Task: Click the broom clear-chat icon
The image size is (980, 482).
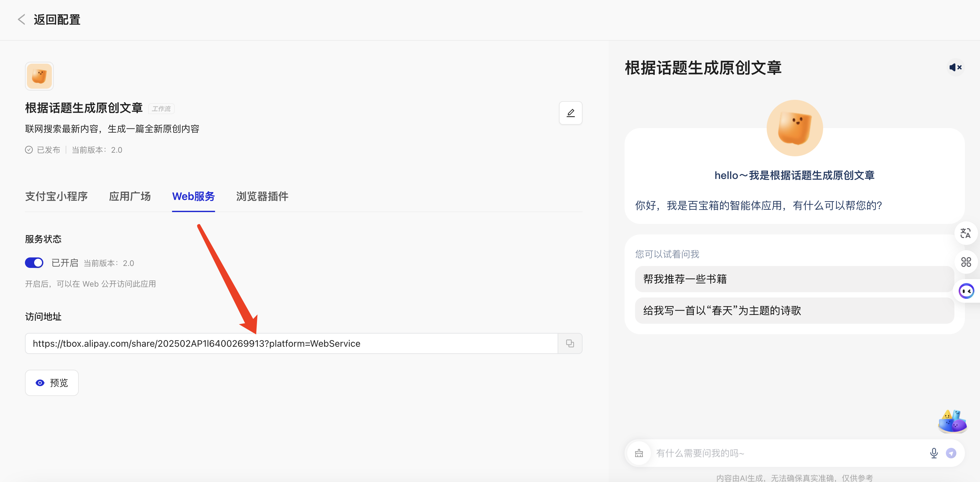Action: click(639, 453)
